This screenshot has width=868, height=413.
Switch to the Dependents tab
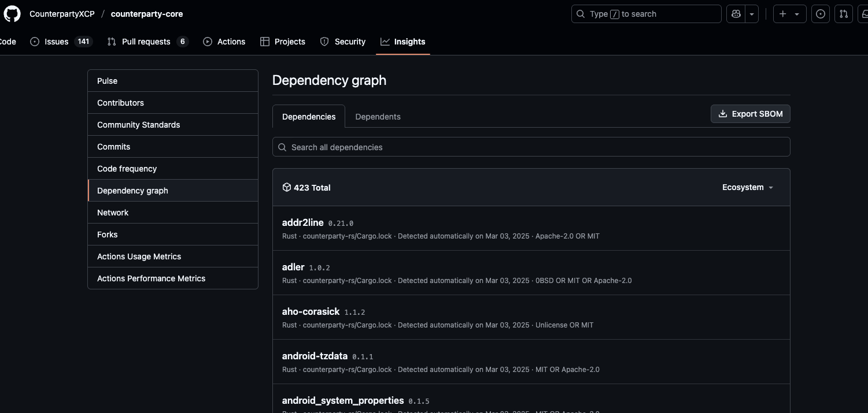pos(378,117)
